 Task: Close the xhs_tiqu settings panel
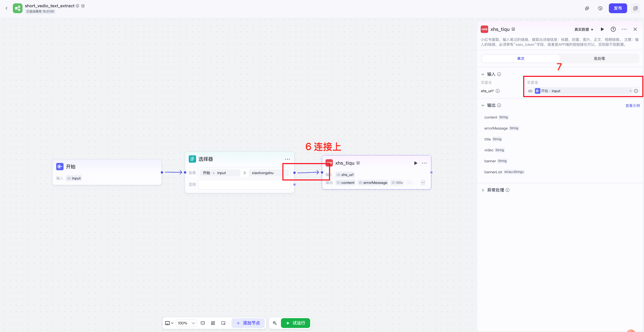(635, 29)
